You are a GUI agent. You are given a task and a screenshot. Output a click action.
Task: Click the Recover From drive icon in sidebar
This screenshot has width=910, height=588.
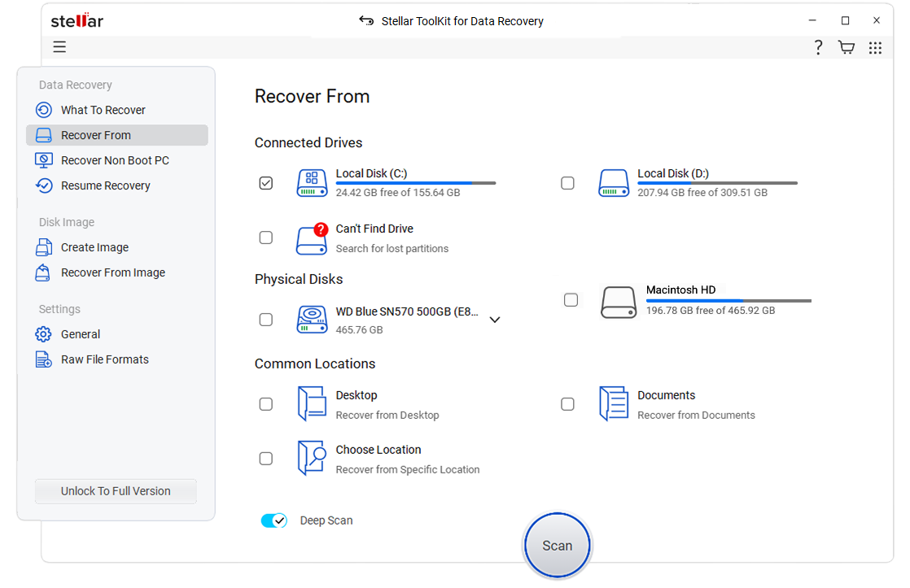tap(44, 135)
